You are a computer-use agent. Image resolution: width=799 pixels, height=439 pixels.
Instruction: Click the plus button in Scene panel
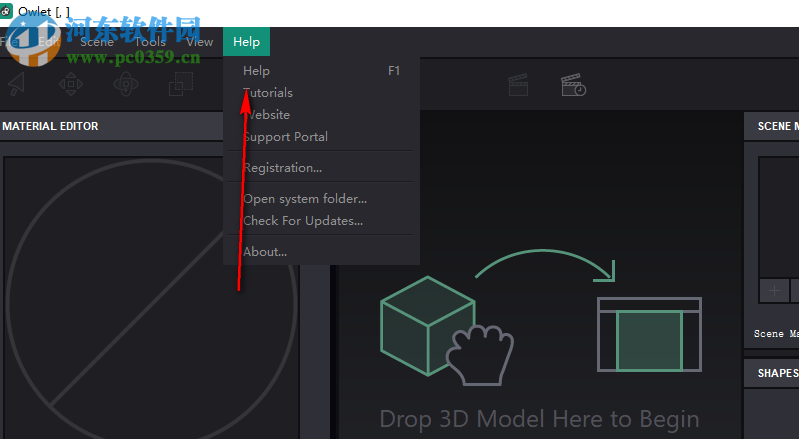pos(774,291)
